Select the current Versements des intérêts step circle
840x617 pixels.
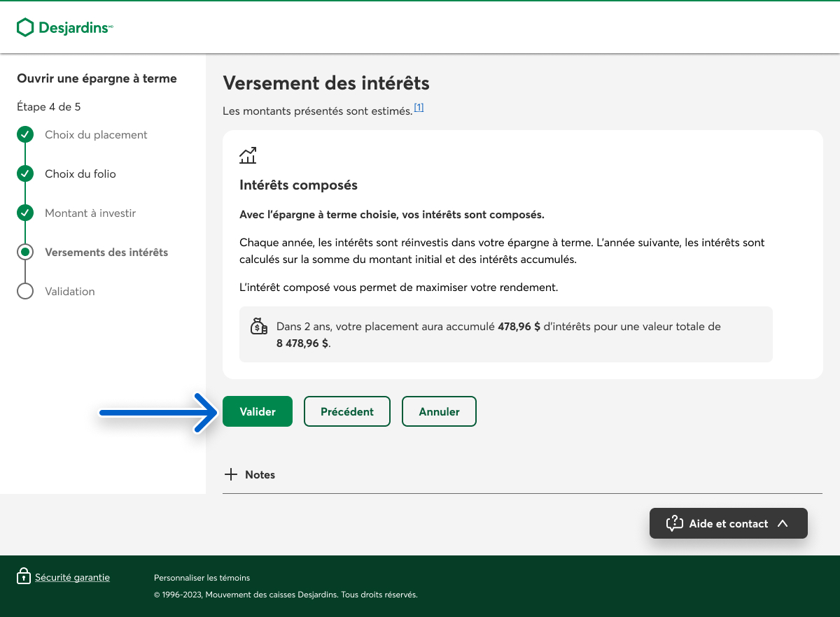(x=25, y=252)
